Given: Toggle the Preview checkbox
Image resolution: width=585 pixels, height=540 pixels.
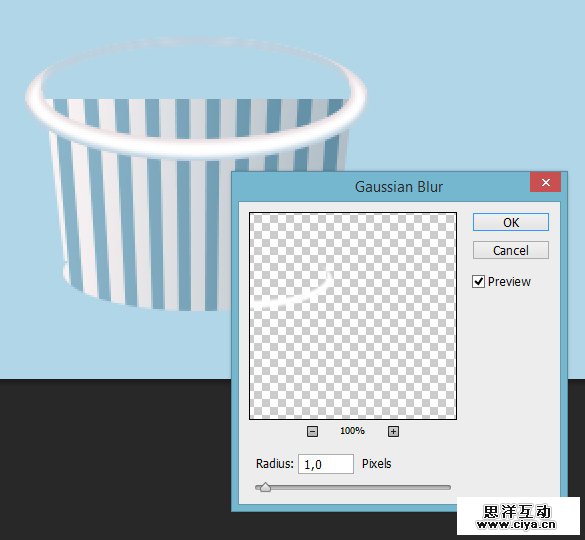Looking at the screenshot, I should [478, 281].
